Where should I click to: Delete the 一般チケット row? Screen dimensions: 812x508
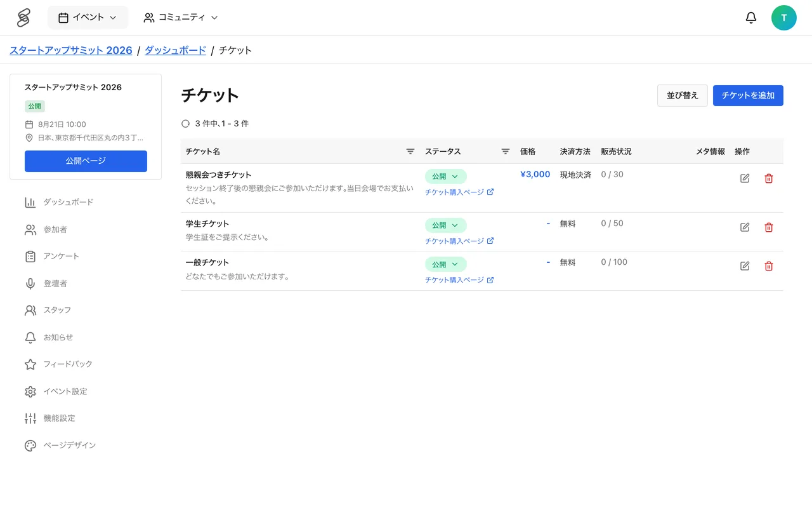pos(769,266)
